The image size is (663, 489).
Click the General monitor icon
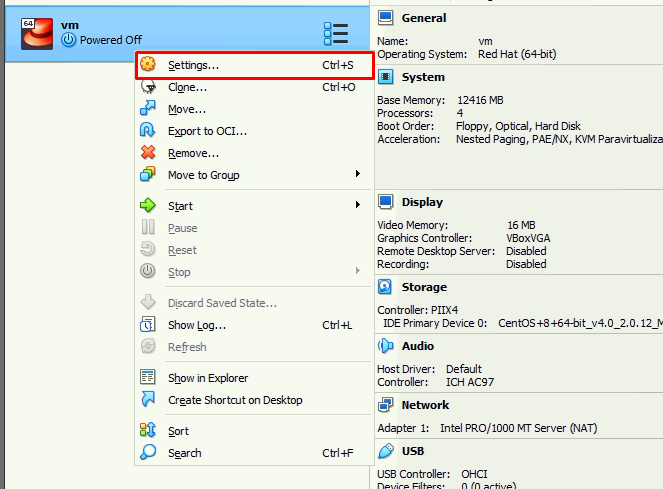point(386,18)
